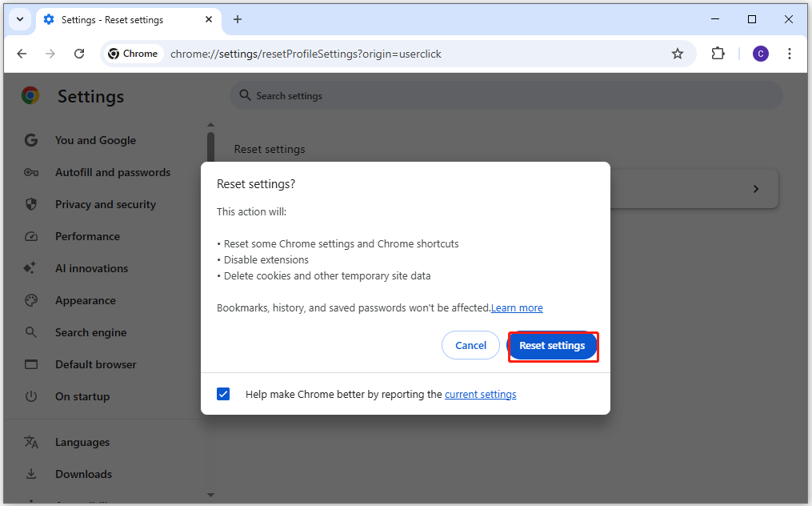812x506 pixels.
Task: Minimize the Chrome window
Action: (x=715, y=19)
